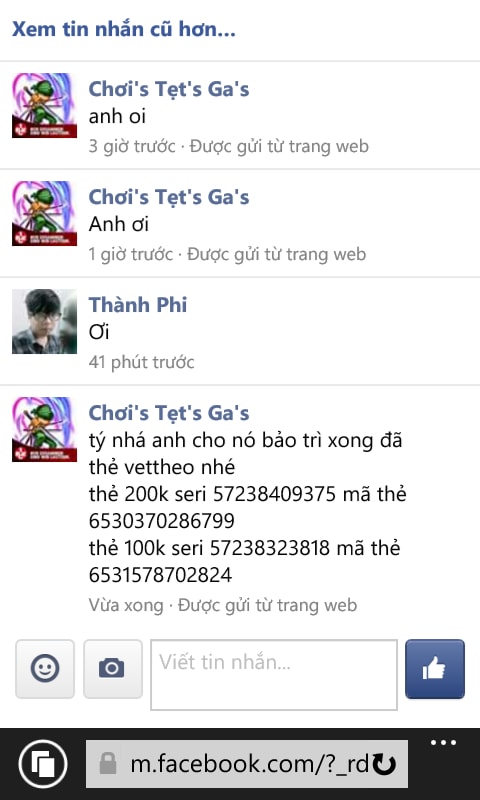
Task: Tap avatar beside the 'Anh ơi' message
Action: pos(44,213)
